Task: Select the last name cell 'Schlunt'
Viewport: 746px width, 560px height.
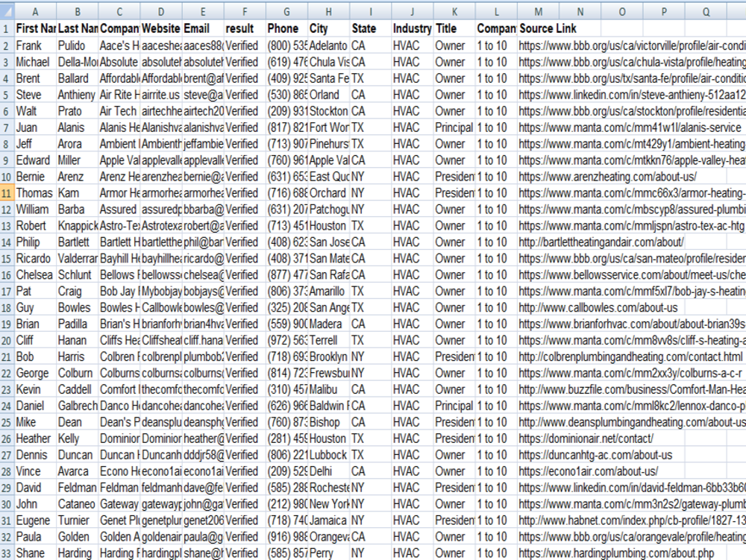Action: [x=78, y=275]
